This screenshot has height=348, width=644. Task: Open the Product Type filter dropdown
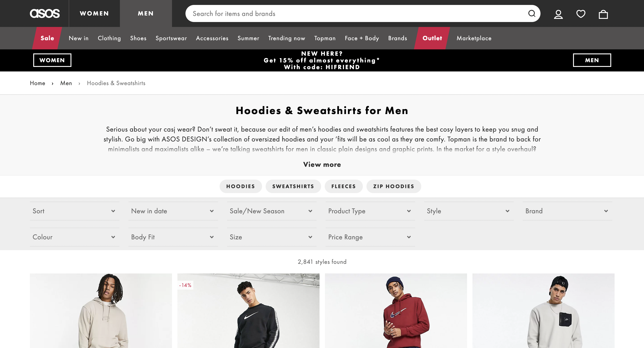click(370, 211)
